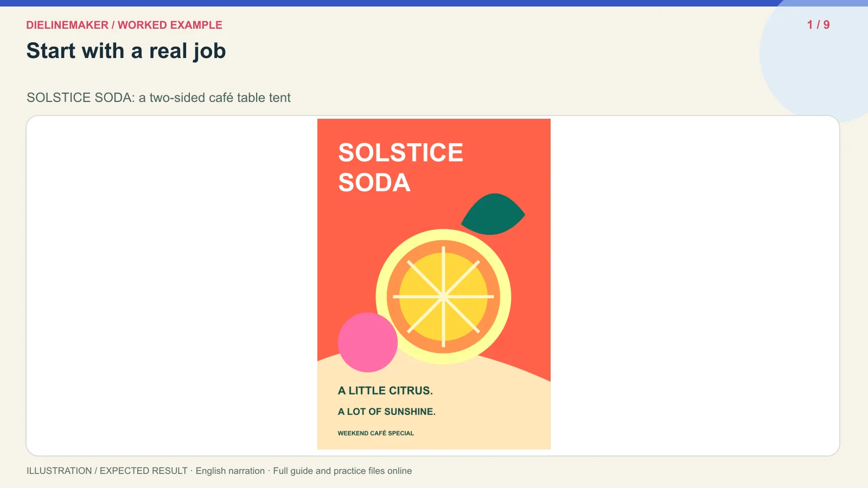Click "WEEKEND CAFÉ SPECIAL" on the poster

click(375, 433)
